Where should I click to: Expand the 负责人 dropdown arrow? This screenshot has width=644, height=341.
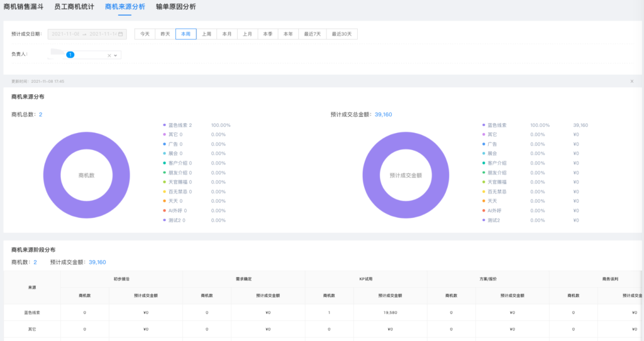tap(116, 55)
